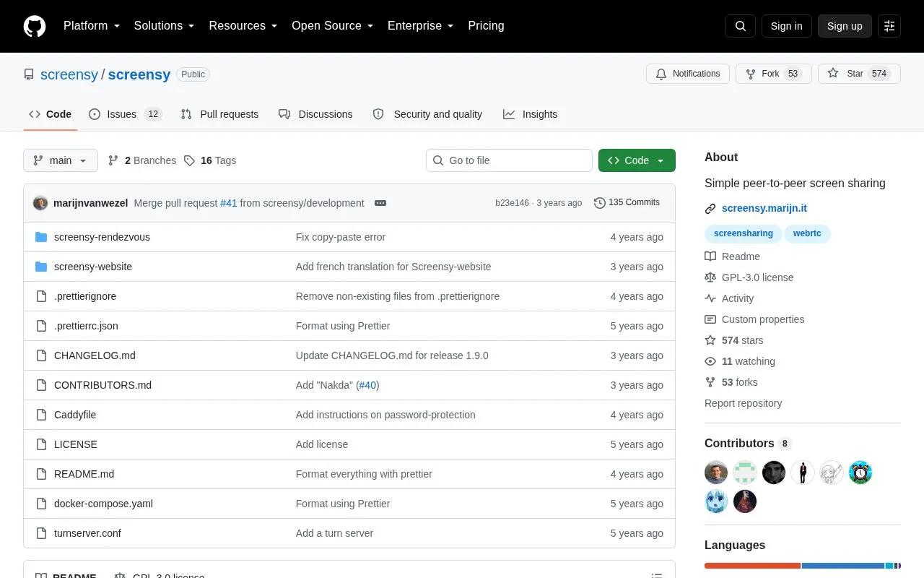Open the Custom properties sidebar link
Screen dimensions: 924x578
pos(754,319)
